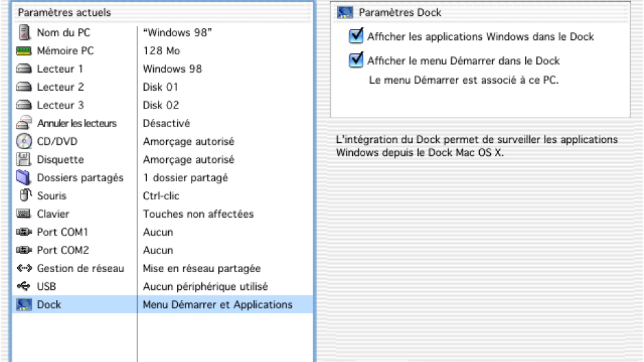Screen dimensions: 644x362
Task: Click the Disquette floppy icon
Action: coord(24,159)
